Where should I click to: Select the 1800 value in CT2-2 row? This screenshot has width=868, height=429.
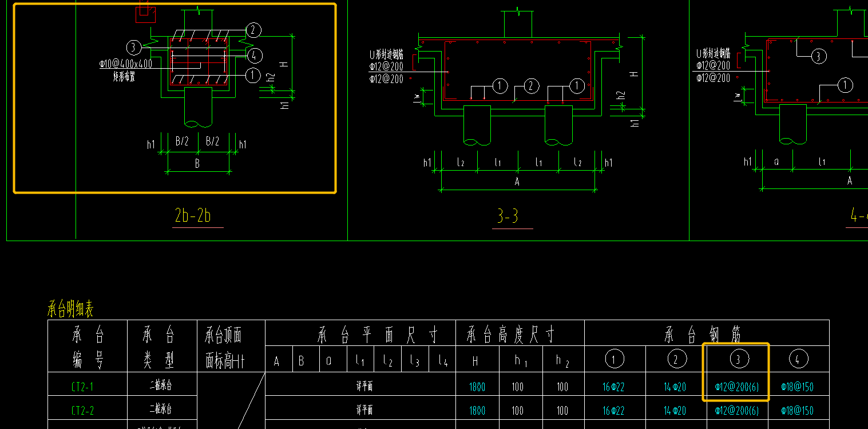click(x=477, y=411)
